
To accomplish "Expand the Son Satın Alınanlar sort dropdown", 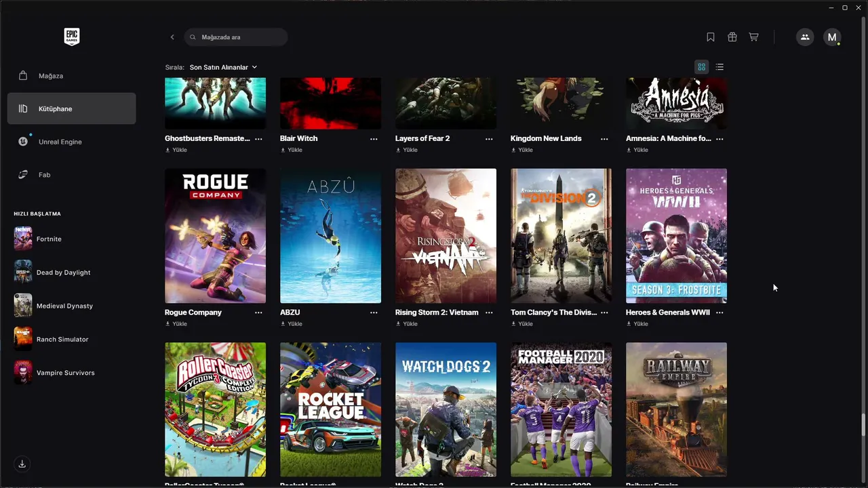I will (x=223, y=67).
